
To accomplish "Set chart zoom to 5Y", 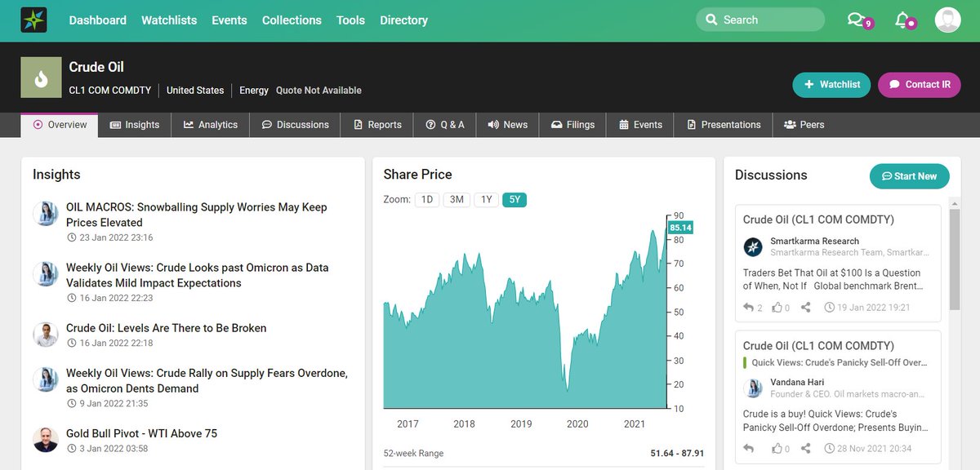I will 515,200.
